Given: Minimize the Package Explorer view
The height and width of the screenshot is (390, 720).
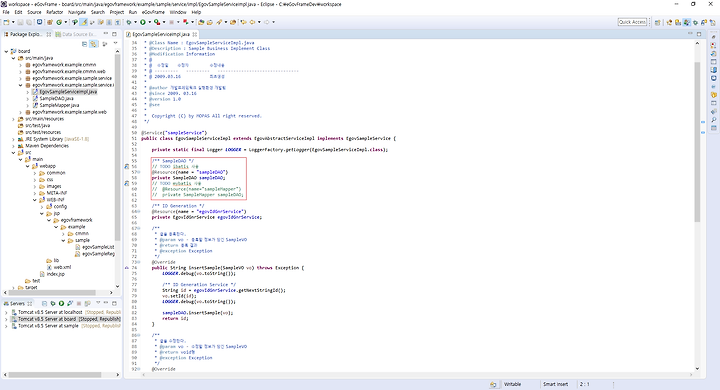Looking at the screenshot, I should click(106, 34).
